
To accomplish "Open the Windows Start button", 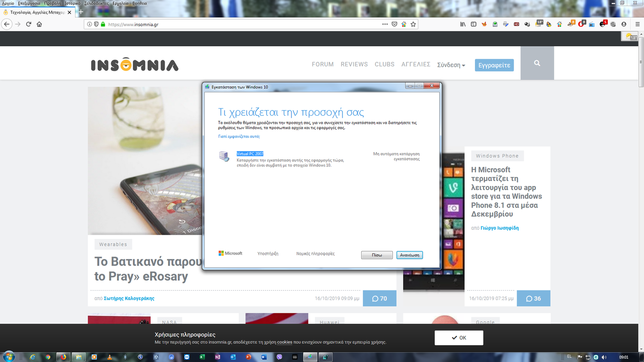I will 9,356.
